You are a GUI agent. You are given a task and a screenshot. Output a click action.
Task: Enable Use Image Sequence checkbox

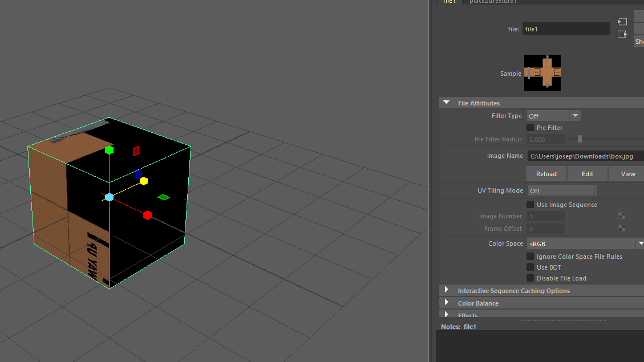[530, 205]
